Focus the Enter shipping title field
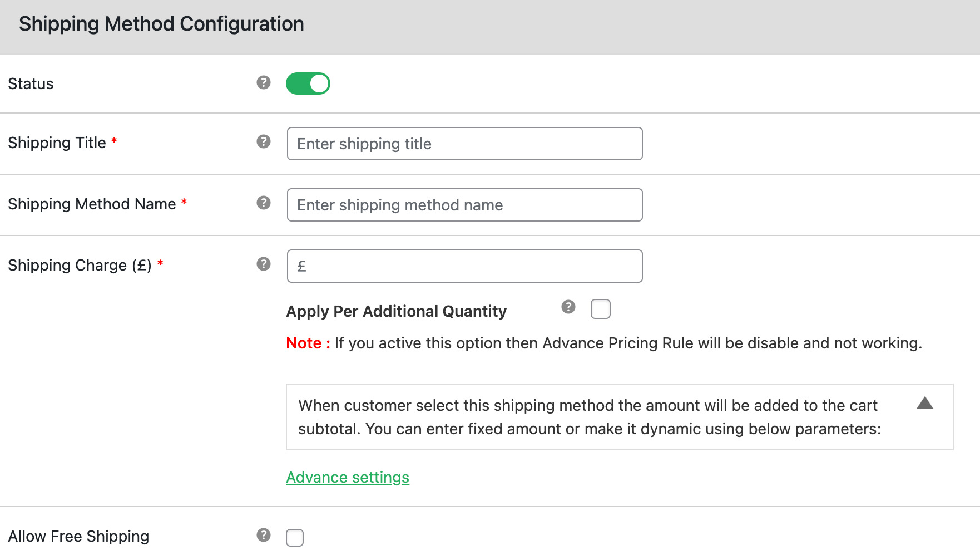 point(465,144)
